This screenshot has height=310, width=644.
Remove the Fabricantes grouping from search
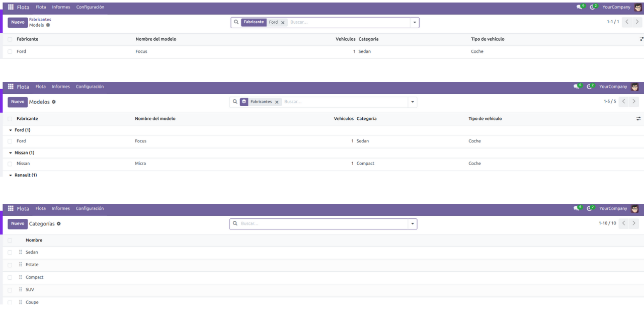pyautogui.click(x=277, y=102)
